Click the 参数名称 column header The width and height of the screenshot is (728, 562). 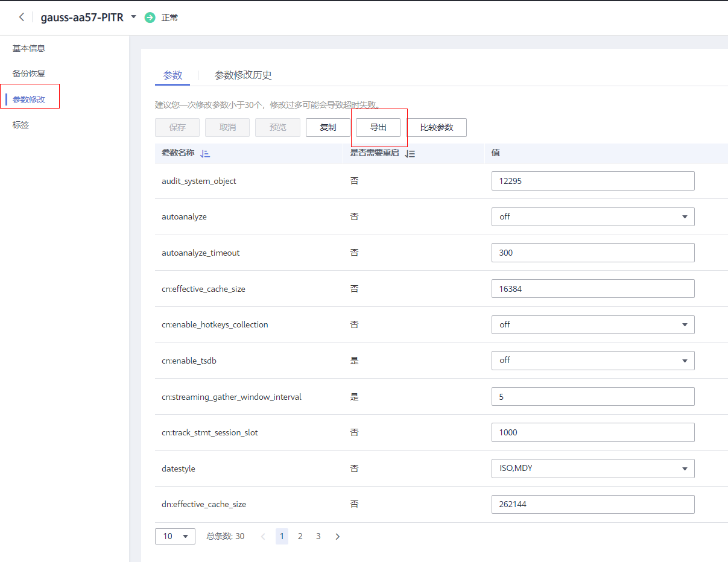coord(178,153)
